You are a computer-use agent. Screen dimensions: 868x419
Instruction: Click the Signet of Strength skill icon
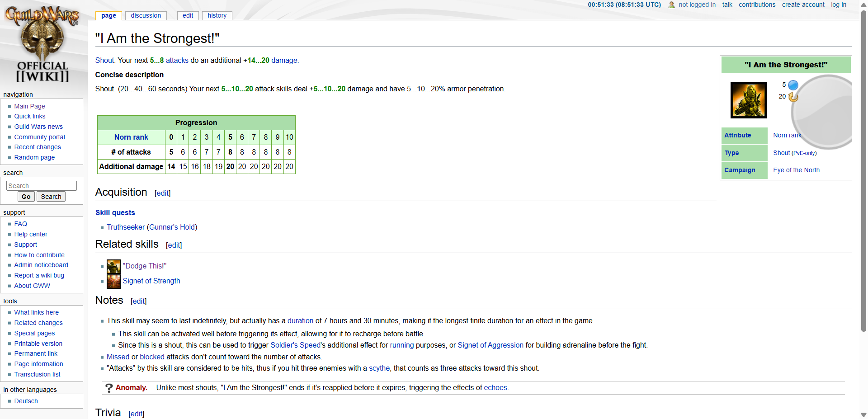point(113,281)
